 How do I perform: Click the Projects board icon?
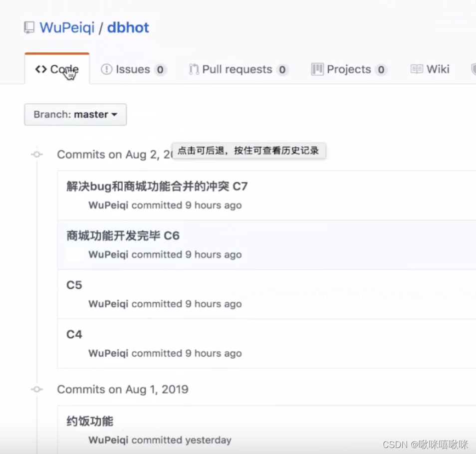[317, 69]
